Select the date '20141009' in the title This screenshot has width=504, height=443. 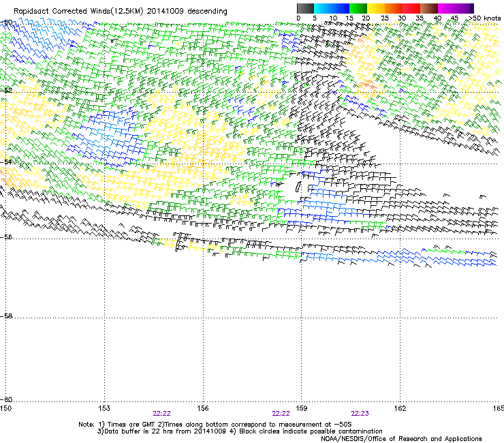166,12
